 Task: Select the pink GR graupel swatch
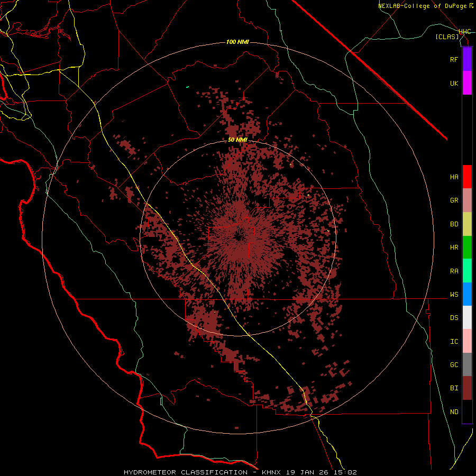click(x=467, y=200)
